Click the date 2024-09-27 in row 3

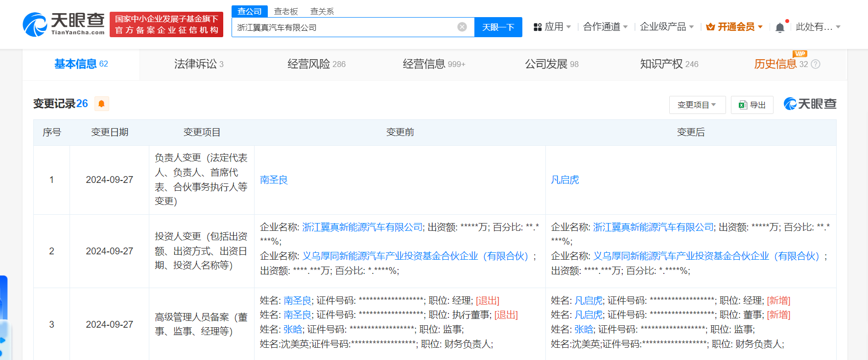pos(110,325)
